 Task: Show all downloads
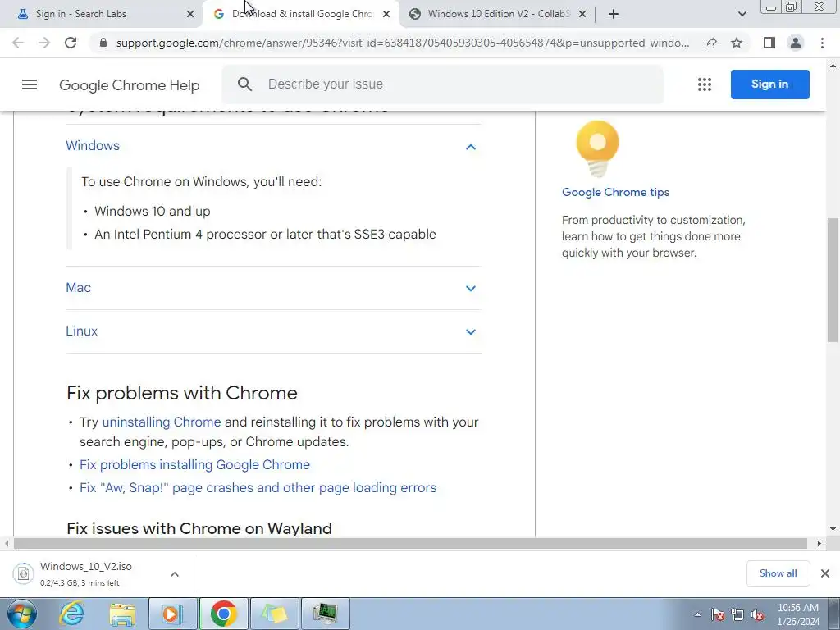pyautogui.click(x=778, y=573)
